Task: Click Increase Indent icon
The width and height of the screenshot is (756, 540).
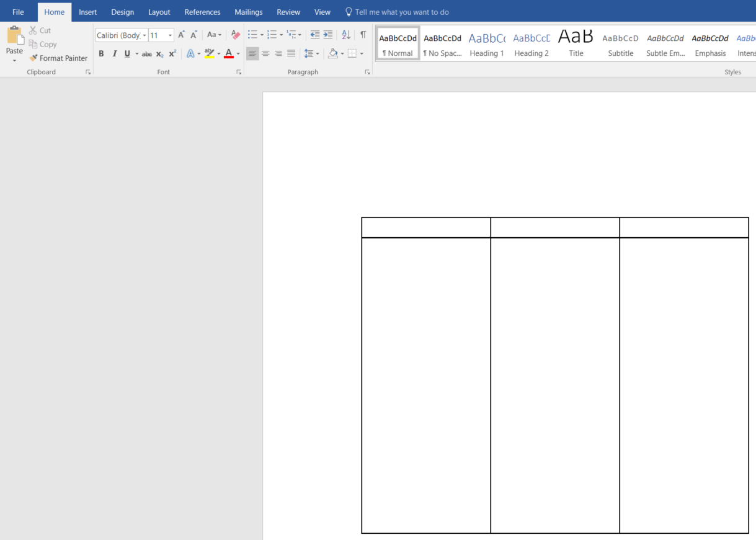Action: pos(327,35)
